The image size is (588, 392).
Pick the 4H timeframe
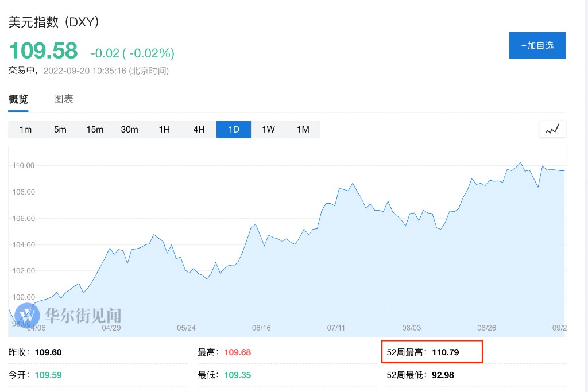199,129
